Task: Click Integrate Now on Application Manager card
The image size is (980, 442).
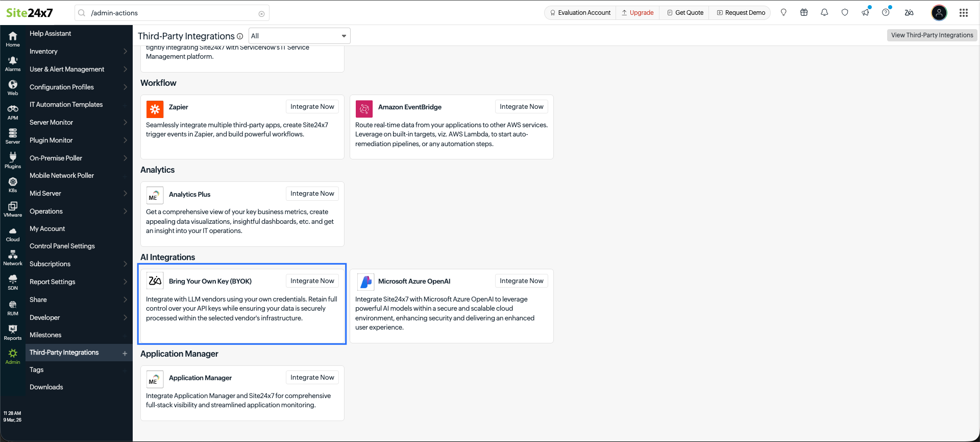Action: coord(312,377)
